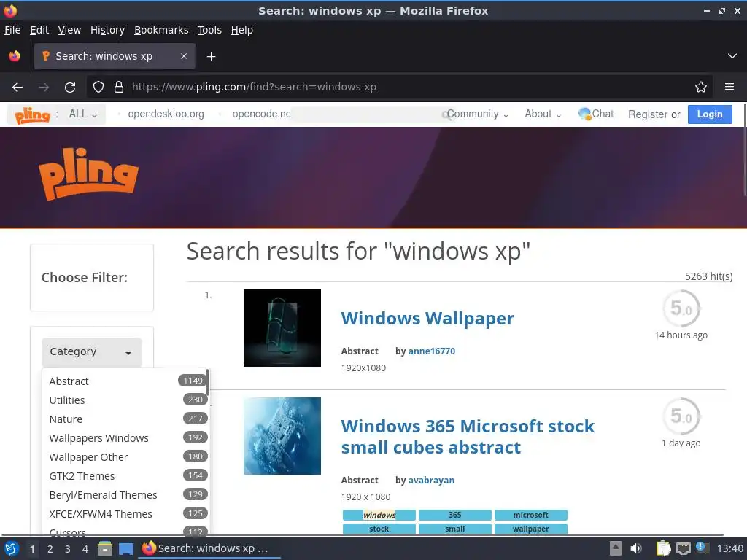The height and width of the screenshot is (560, 747).
Task: Close the Search: windows xp tab
Action: (184, 56)
